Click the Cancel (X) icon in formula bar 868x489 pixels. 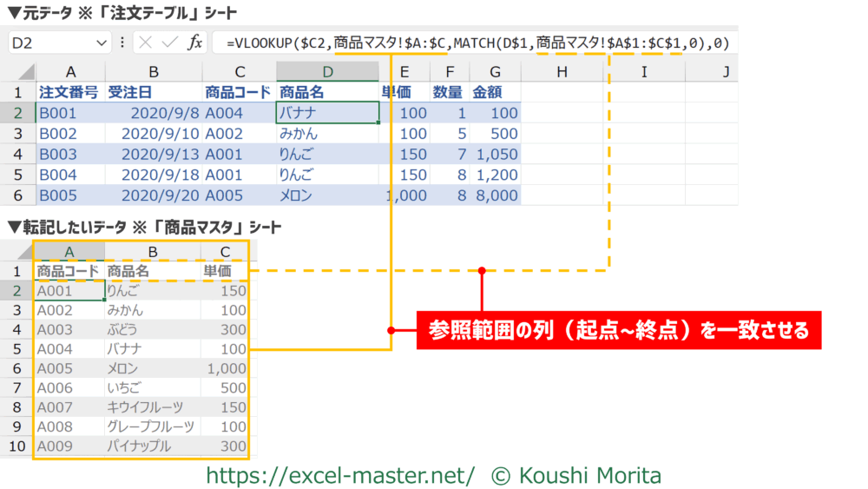(x=146, y=43)
